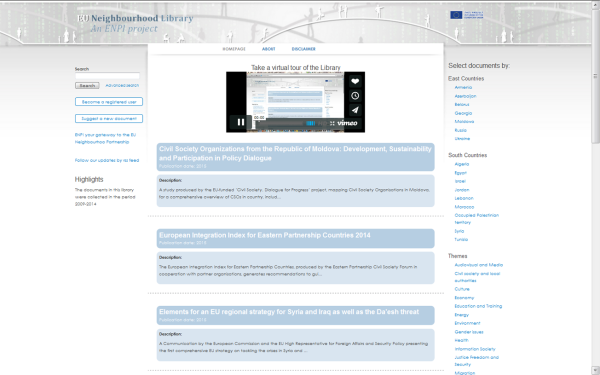Viewport: 600px width, 375px height.
Task: Adjust the video volume bars
Action: pos(311,123)
